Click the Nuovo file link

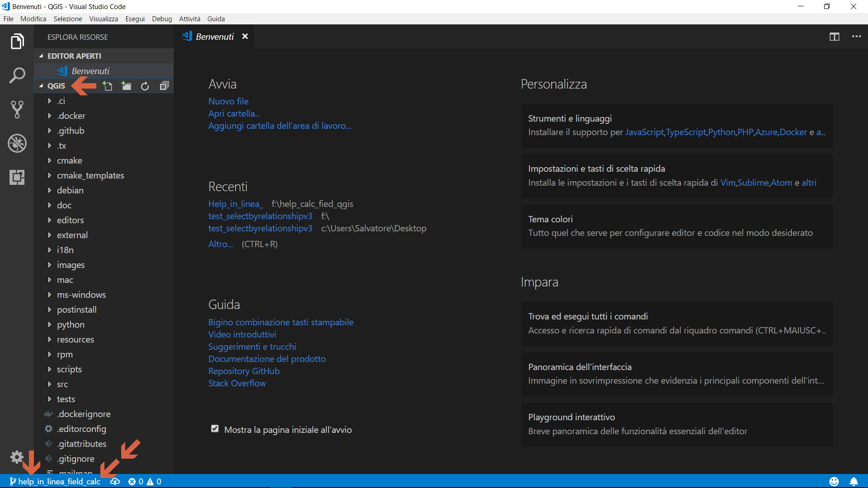pyautogui.click(x=228, y=101)
